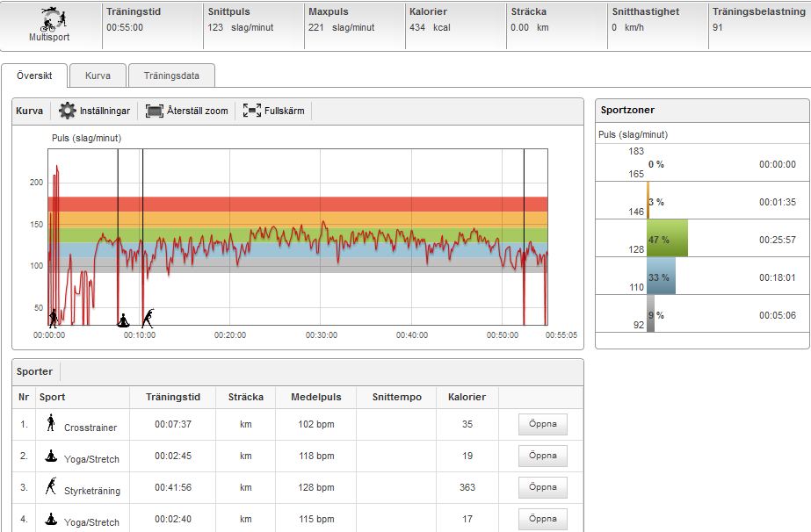Screen dimensions: 811x532
Task: Click the Kalorier column header in Sporter
Action: pyautogui.click(x=467, y=397)
